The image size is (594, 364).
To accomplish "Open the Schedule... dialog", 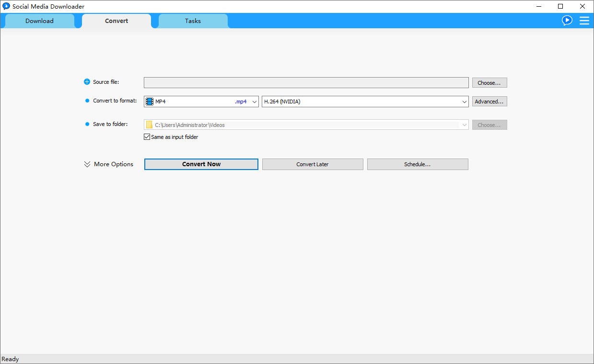I will [x=418, y=164].
